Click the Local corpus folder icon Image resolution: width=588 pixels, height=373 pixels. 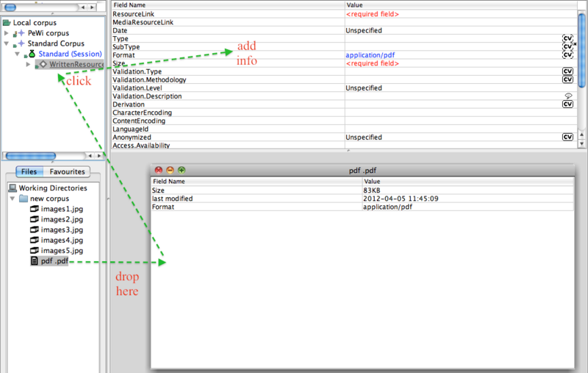point(7,23)
